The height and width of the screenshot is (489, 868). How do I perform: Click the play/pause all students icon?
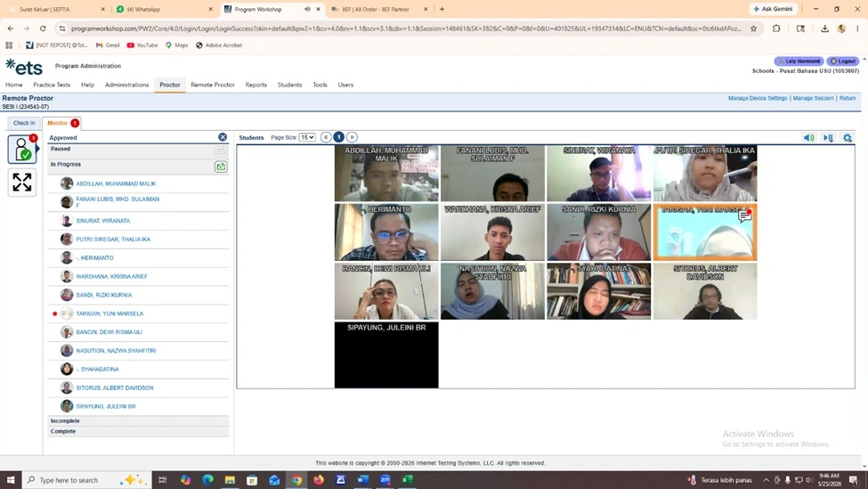[828, 138]
